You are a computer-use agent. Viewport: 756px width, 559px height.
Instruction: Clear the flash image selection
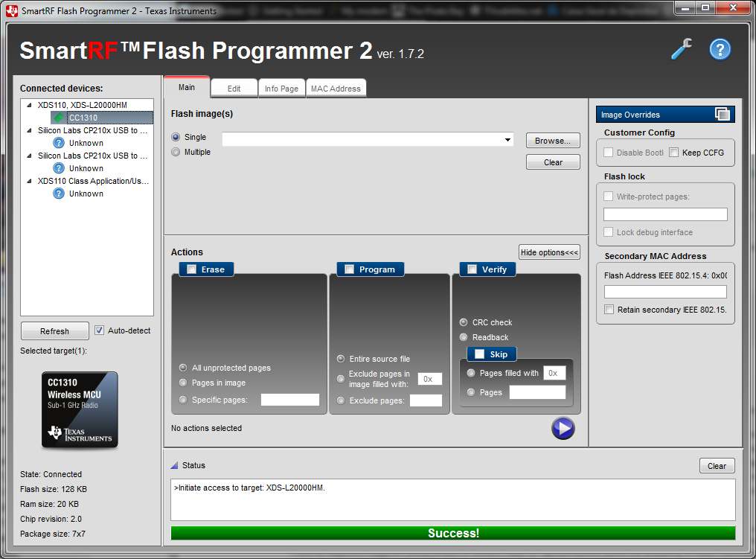tap(553, 162)
